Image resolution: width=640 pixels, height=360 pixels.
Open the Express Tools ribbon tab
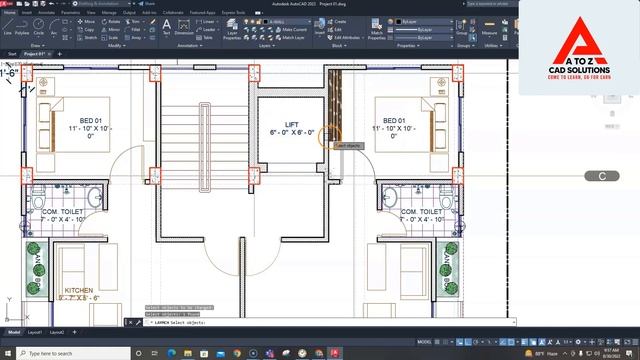coord(233,13)
